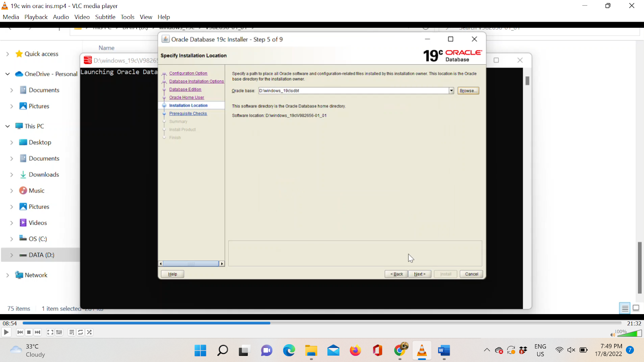Collapse the This PC tree node
644x362 pixels.
[x=7, y=126]
